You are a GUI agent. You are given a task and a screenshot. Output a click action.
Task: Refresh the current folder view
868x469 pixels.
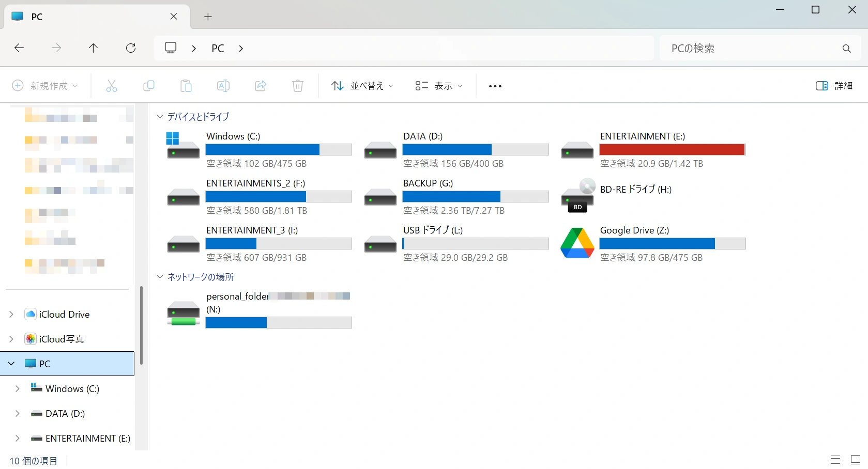(131, 48)
